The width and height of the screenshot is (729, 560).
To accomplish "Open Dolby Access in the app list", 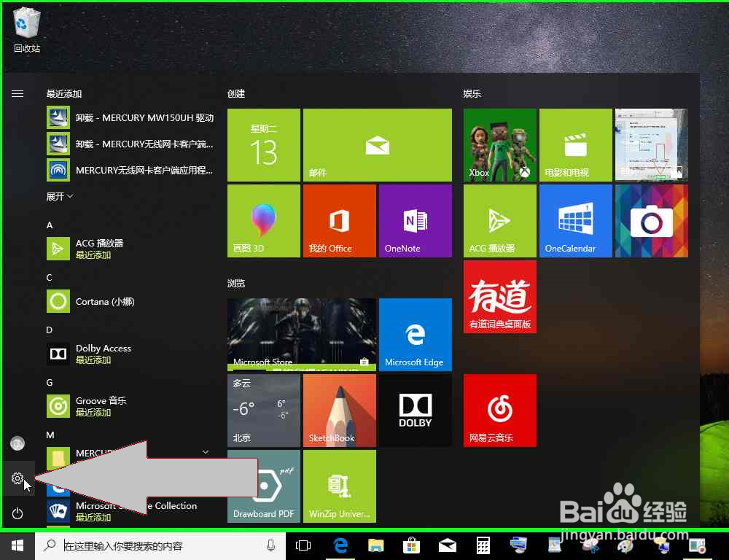I will (130, 354).
